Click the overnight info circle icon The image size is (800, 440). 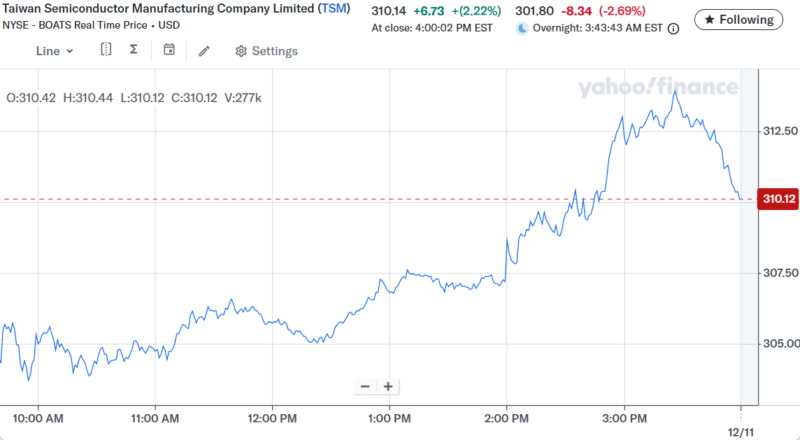(673, 28)
